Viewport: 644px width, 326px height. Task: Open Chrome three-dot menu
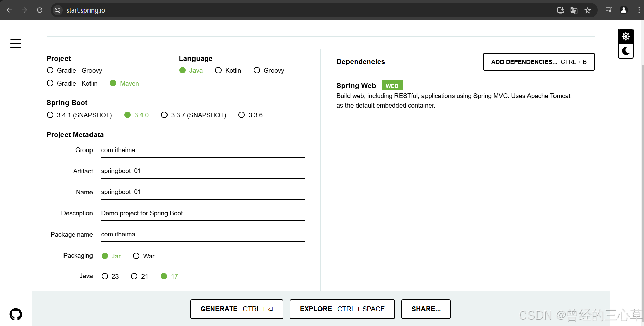[x=639, y=10]
